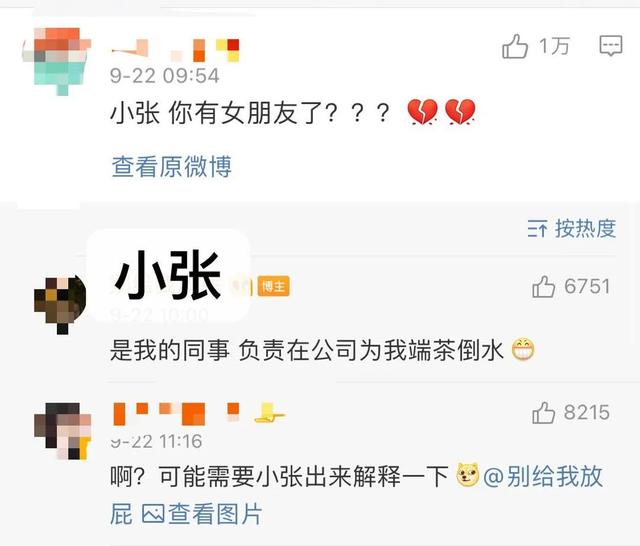The image size is (640, 546).
Task: Open the sort icon next to 按热度
Action: point(537,228)
